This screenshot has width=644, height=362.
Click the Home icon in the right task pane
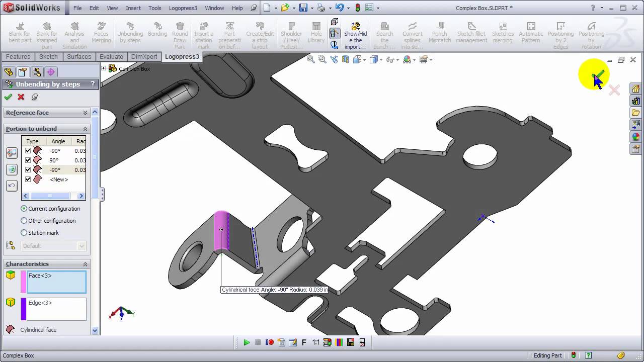[635, 89]
